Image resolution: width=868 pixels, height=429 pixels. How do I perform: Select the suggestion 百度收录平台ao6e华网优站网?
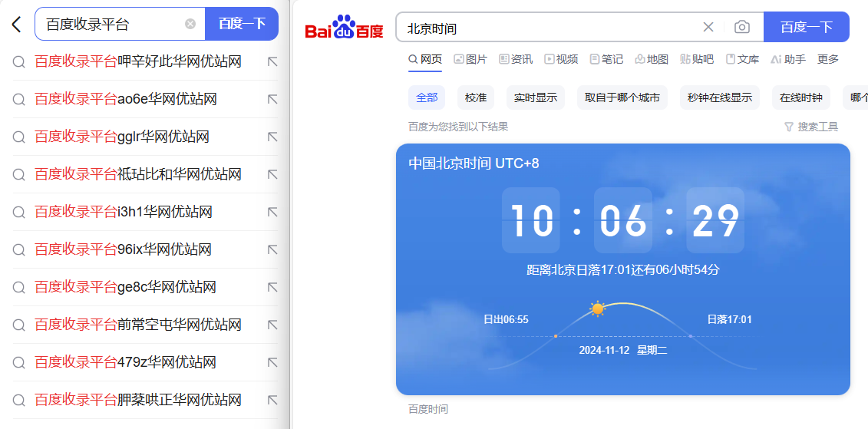126,99
